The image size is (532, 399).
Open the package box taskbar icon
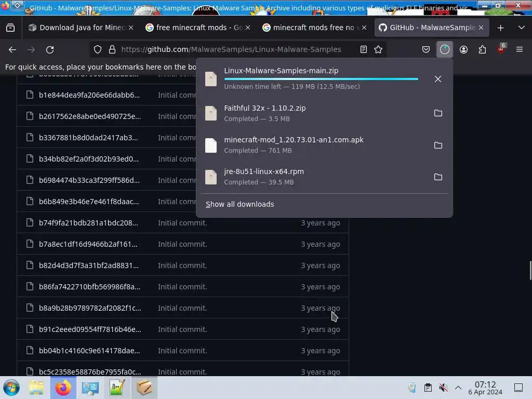point(144,388)
